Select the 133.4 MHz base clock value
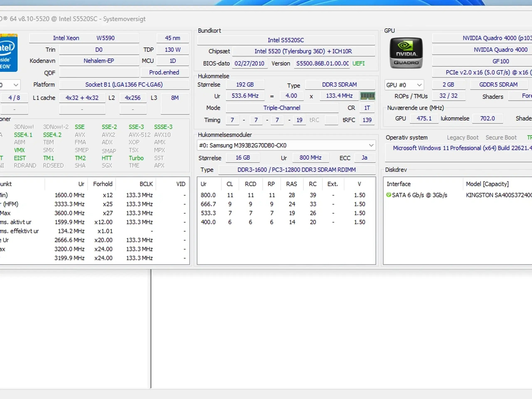The width and height of the screenshot is (532, 399). [x=339, y=96]
